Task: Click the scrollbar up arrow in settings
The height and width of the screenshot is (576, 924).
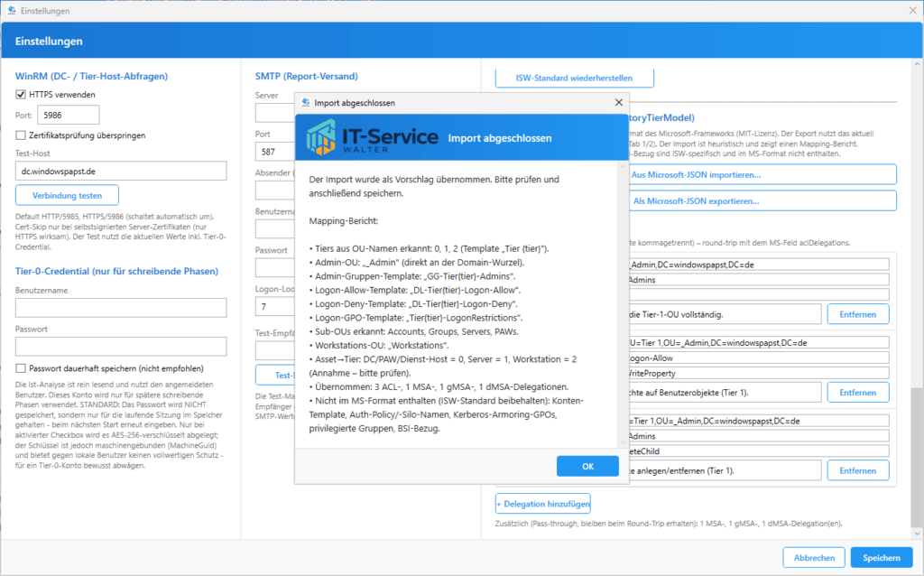Action: [917, 63]
